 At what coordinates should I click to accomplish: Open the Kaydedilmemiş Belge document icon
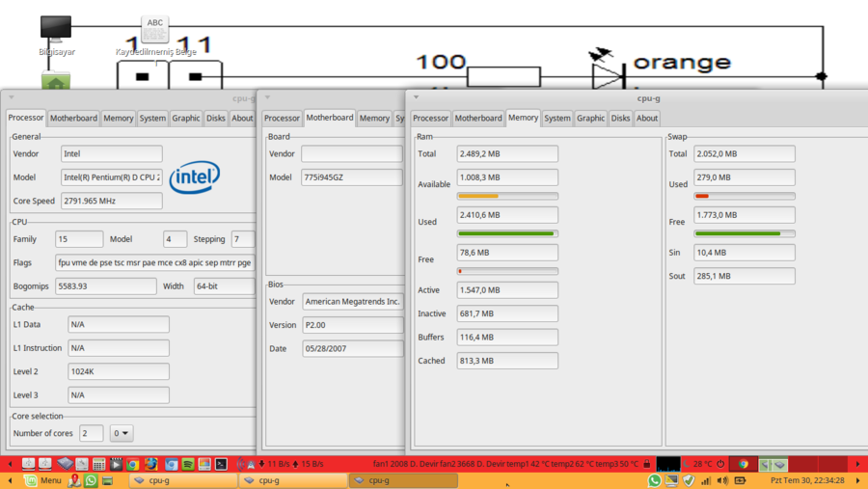154,29
